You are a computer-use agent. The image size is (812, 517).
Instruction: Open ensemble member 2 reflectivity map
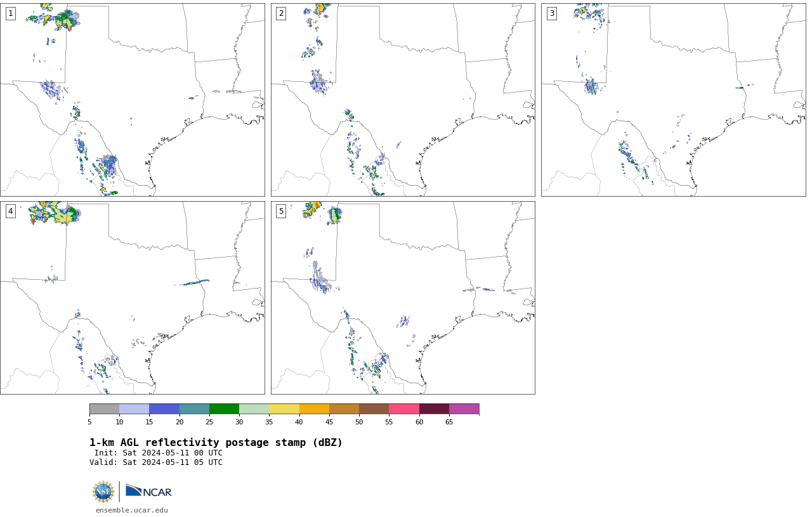(403, 100)
